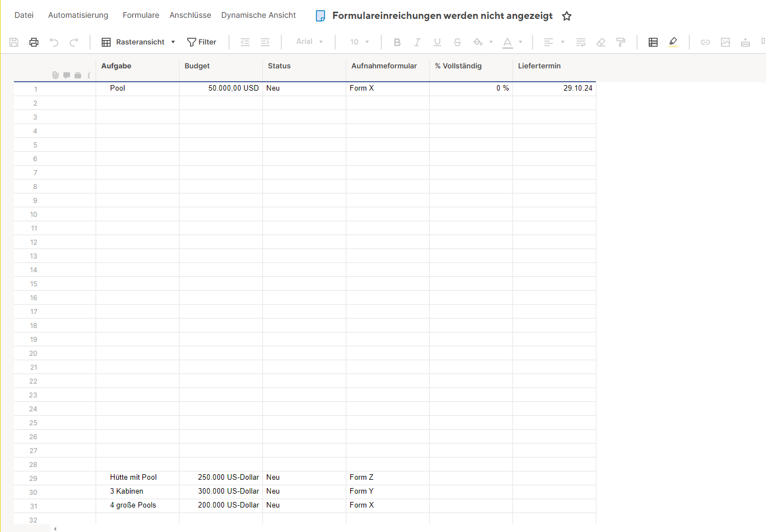Click the save (floppy disk) icon
The width and height of the screenshot is (766, 532).
pos(14,42)
